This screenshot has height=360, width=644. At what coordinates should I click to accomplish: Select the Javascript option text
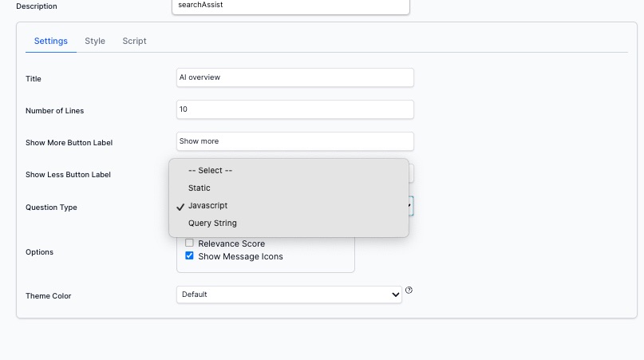(207, 205)
